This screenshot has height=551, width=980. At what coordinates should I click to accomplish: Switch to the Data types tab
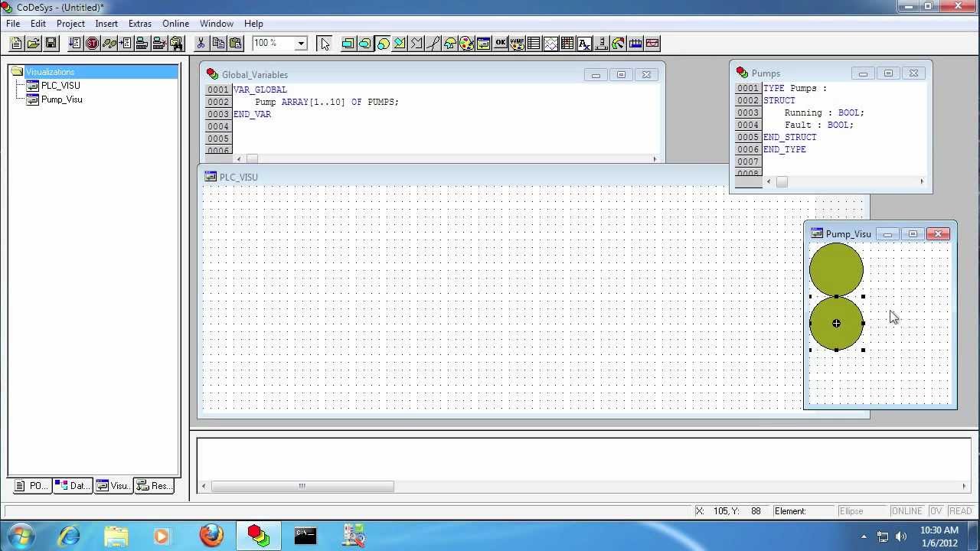coord(72,486)
